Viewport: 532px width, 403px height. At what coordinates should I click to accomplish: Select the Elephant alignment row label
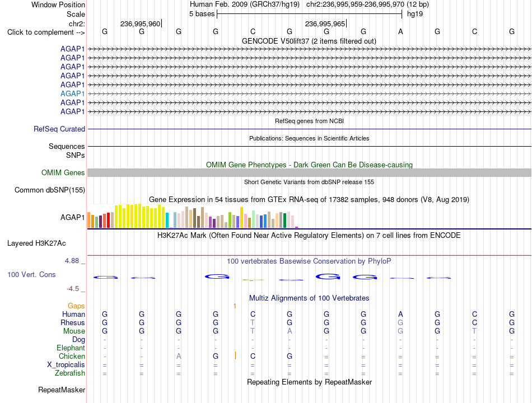(x=71, y=348)
